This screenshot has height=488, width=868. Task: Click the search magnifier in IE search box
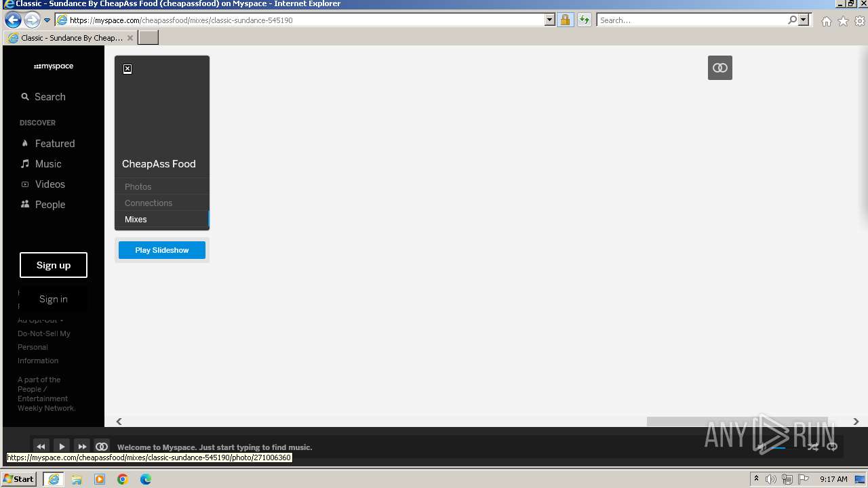[792, 20]
